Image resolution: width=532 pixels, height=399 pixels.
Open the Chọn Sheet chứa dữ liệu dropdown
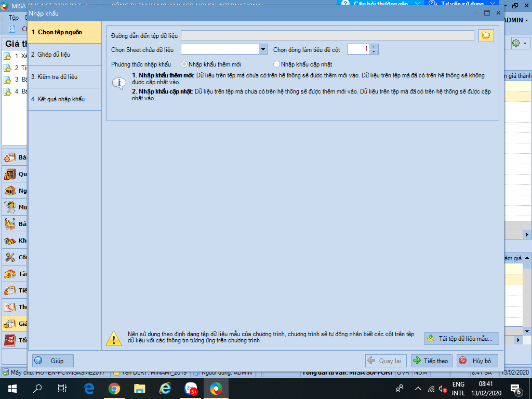point(263,49)
